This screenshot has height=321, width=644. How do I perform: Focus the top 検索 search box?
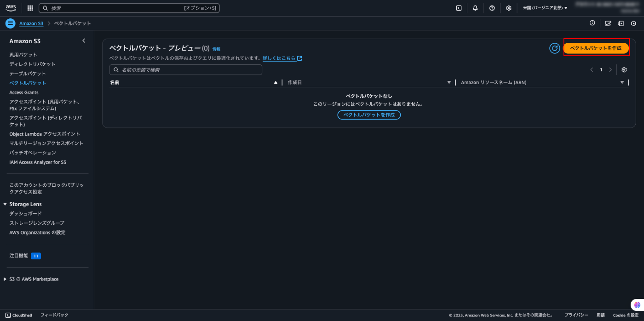point(129,8)
